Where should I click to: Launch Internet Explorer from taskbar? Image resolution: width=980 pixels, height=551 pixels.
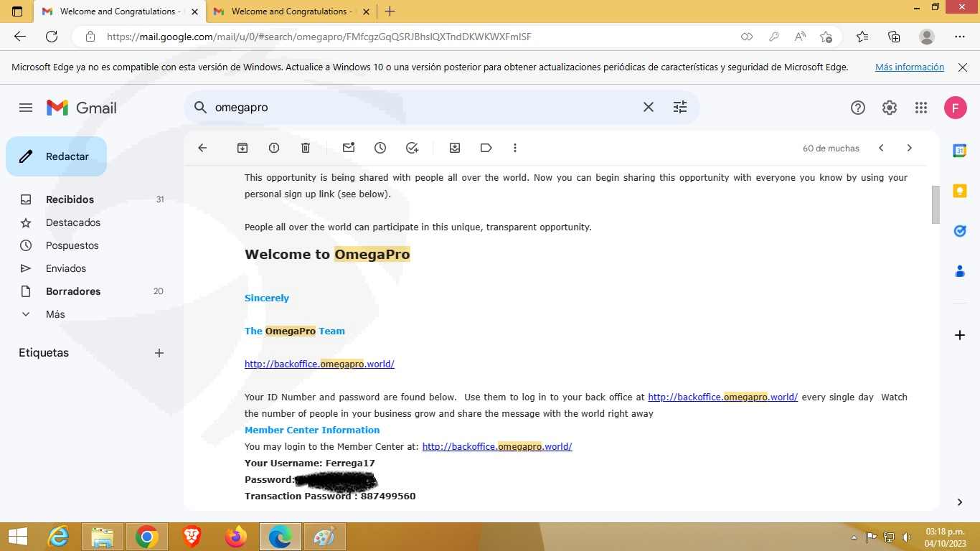[x=58, y=537]
